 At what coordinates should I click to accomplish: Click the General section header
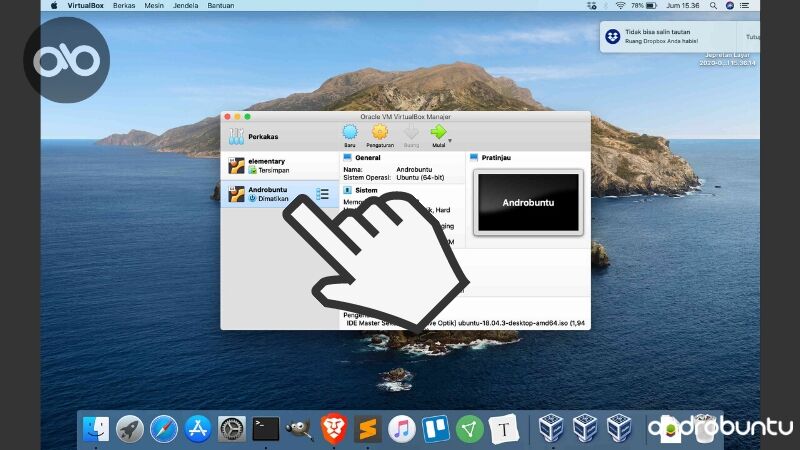pyautogui.click(x=367, y=158)
